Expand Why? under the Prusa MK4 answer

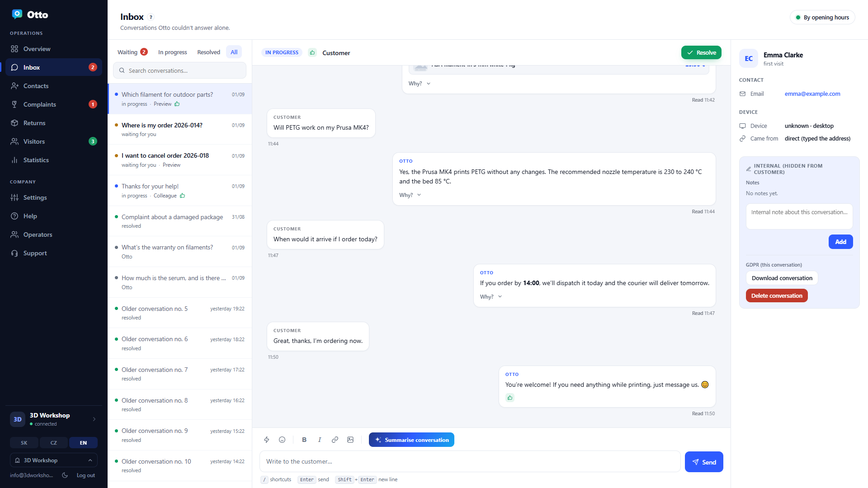point(410,195)
